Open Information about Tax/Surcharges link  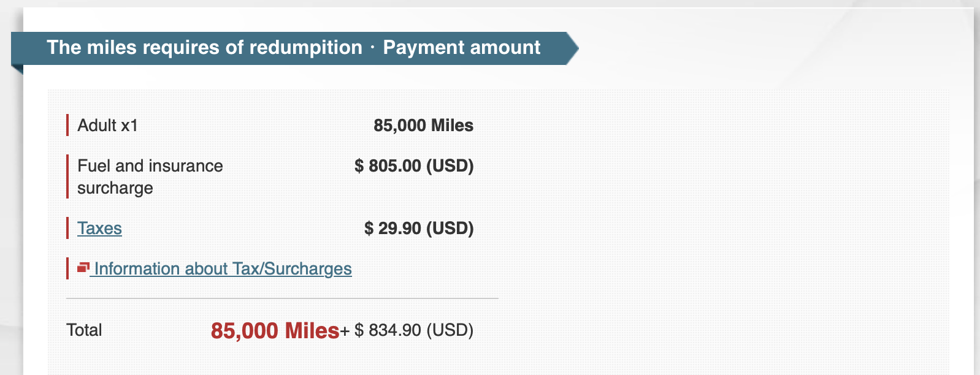click(223, 269)
